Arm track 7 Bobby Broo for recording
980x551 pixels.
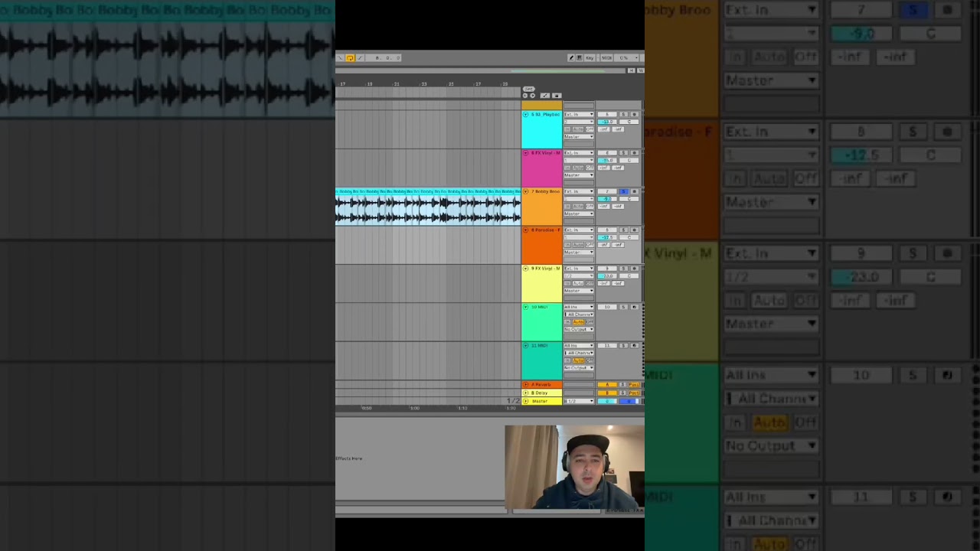pyautogui.click(x=635, y=191)
